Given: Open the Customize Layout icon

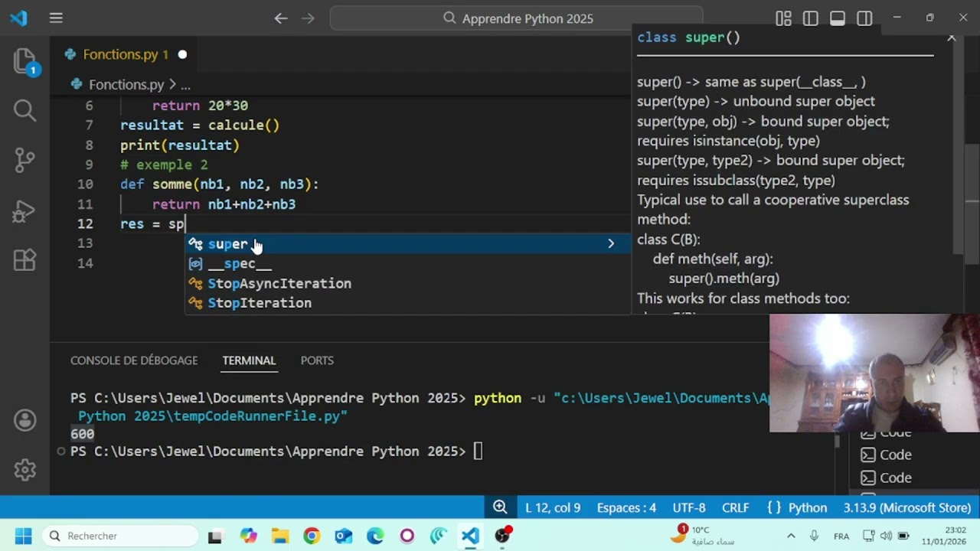Looking at the screenshot, I should 783,18.
